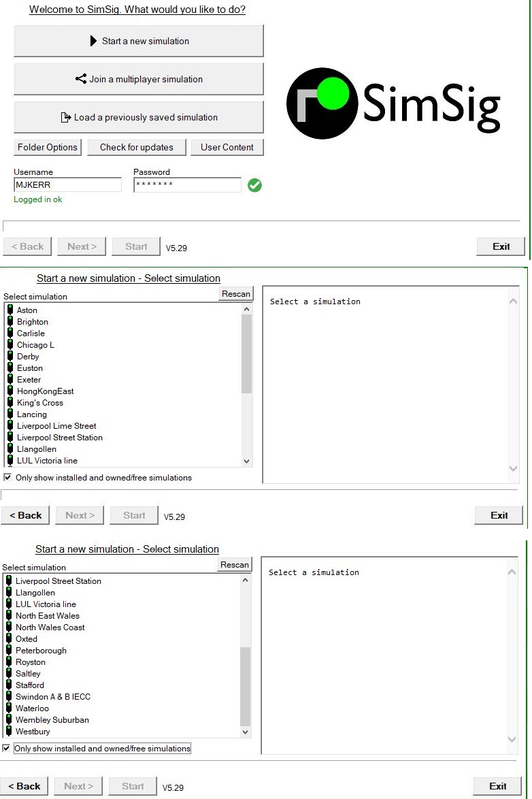Exit from the screen listing Brighton
Image resolution: width=532 pixels, height=799 pixels.
(x=499, y=515)
